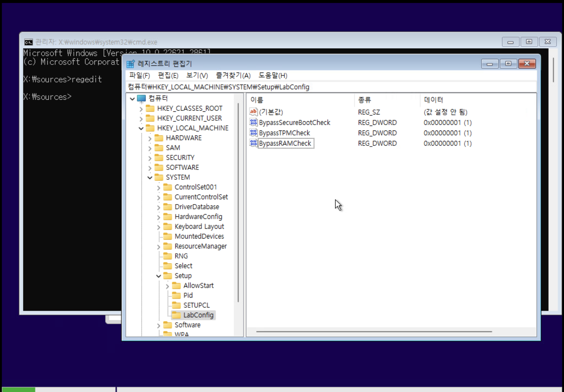Collapse the SYSTEM key

pos(150,177)
